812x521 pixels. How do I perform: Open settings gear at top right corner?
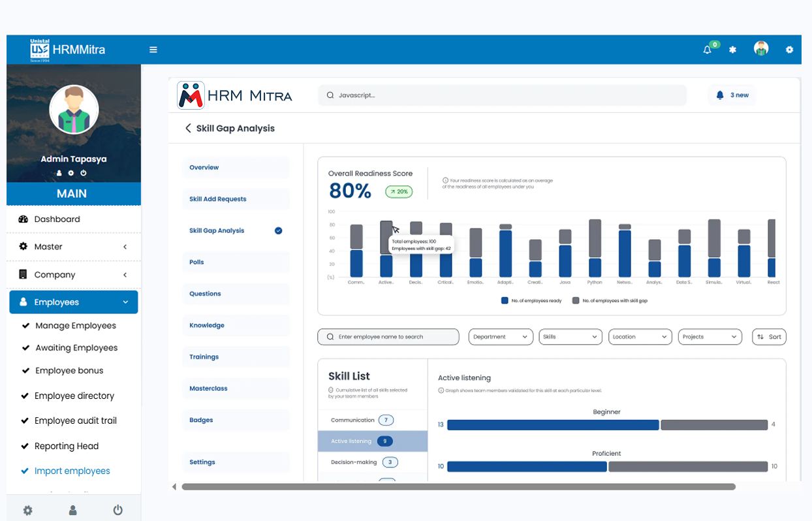pyautogui.click(x=789, y=50)
